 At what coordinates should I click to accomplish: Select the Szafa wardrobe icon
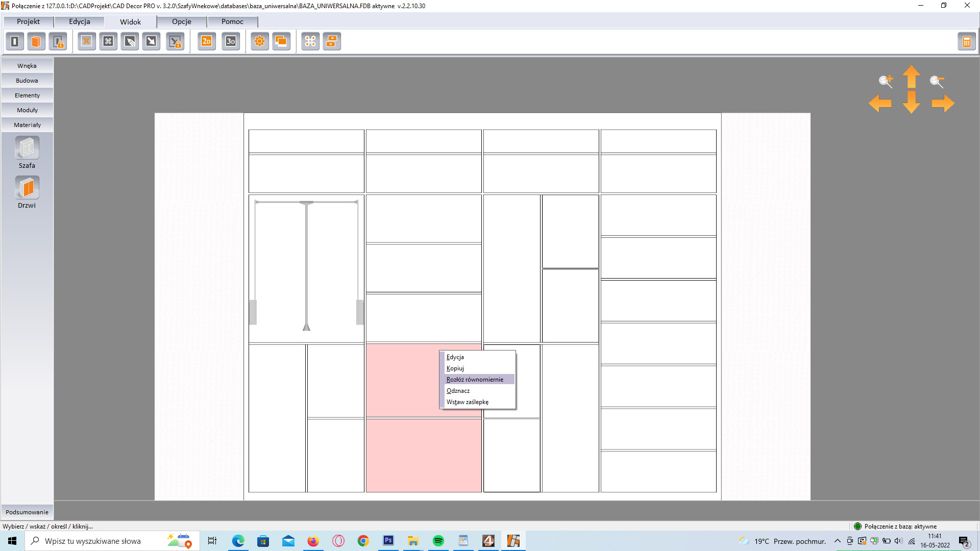(x=27, y=148)
